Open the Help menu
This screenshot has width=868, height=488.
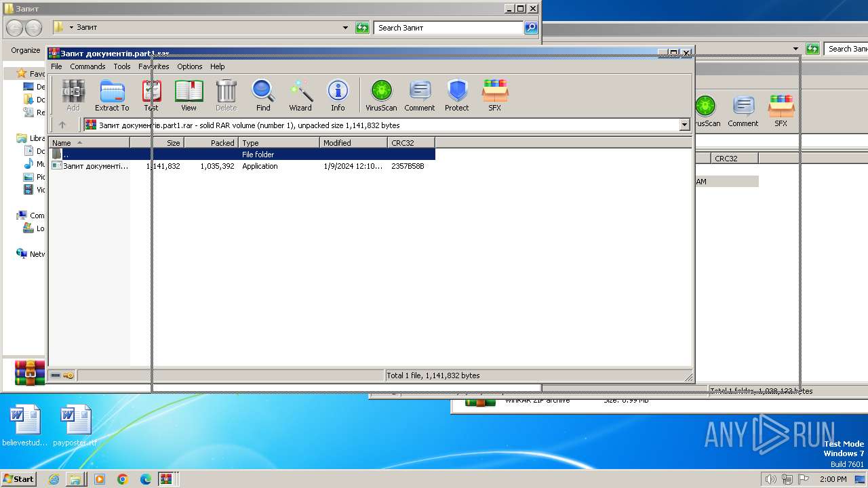pos(217,66)
